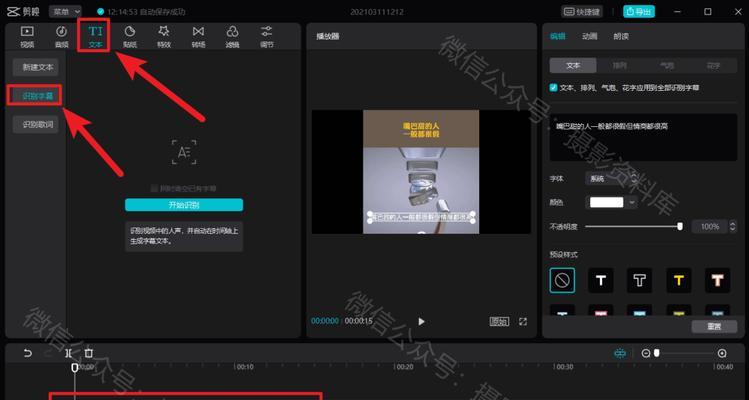The width and height of the screenshot is (749, 400).
Task: Click the auto-save status check icon
Action: (x=100, y=11)
